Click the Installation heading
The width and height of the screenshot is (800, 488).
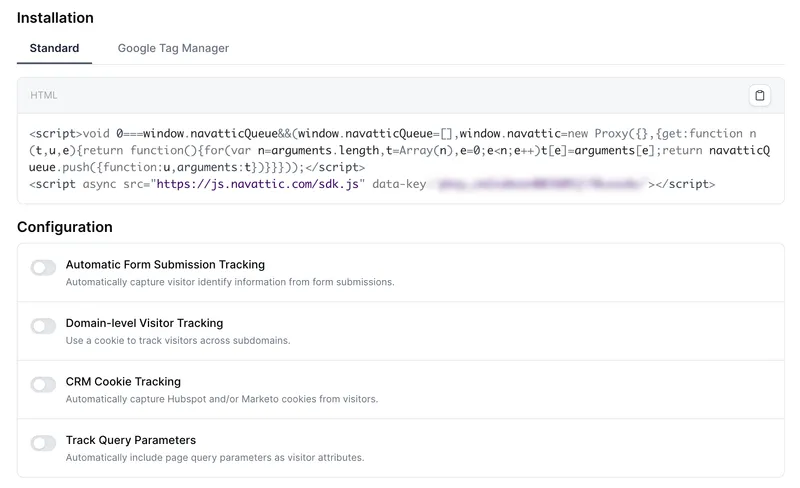[x=55, y=18]
